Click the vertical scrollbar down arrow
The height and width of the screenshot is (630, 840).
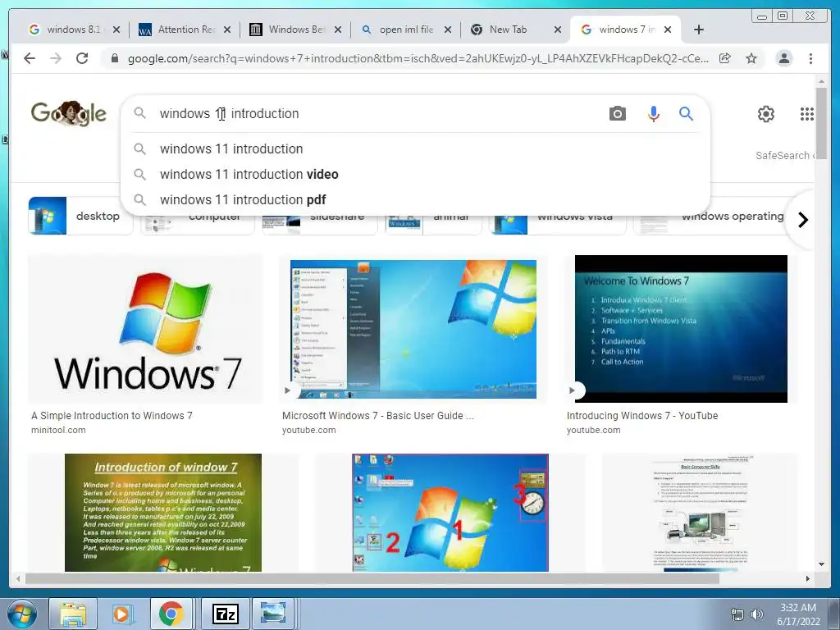tap(821, 564)
